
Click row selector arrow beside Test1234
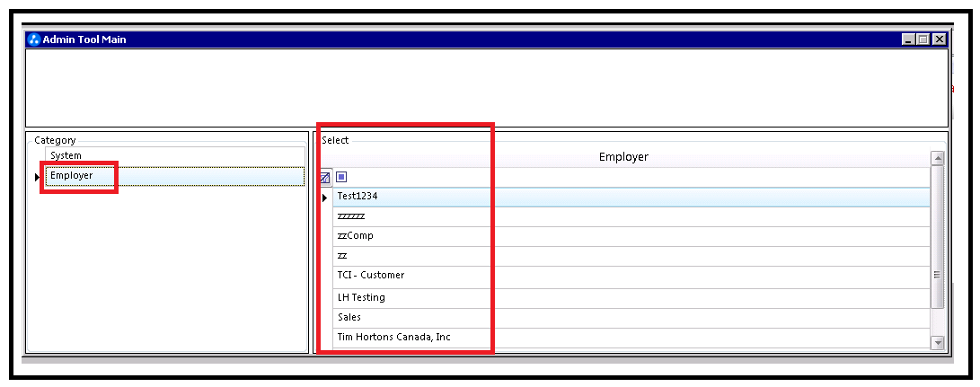(x=324, y=197)
